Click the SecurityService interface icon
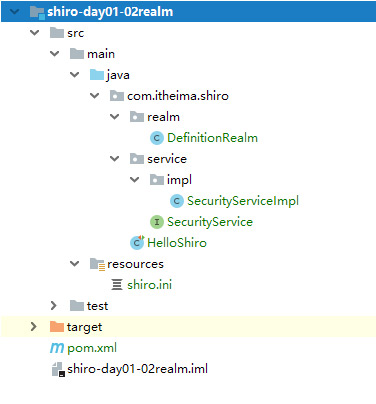Image resolution: width=376 pixels, height=404 pixels. pos(157,222)
